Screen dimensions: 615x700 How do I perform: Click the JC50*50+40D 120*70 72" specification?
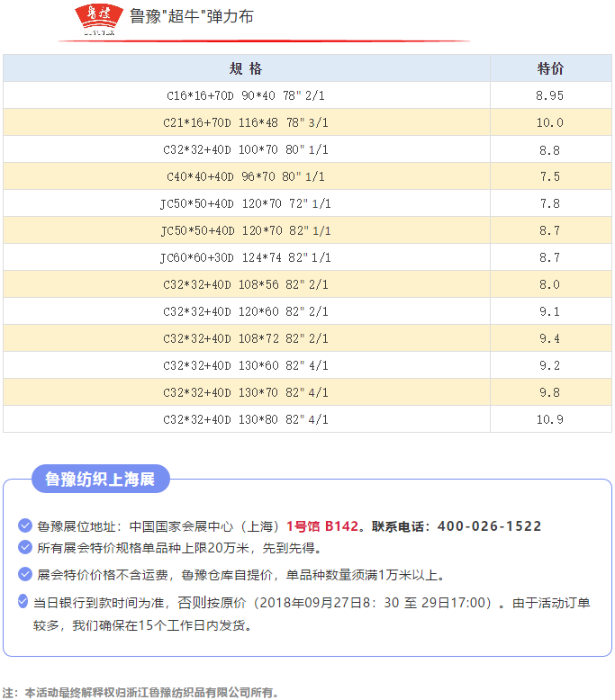click(246, 203)
